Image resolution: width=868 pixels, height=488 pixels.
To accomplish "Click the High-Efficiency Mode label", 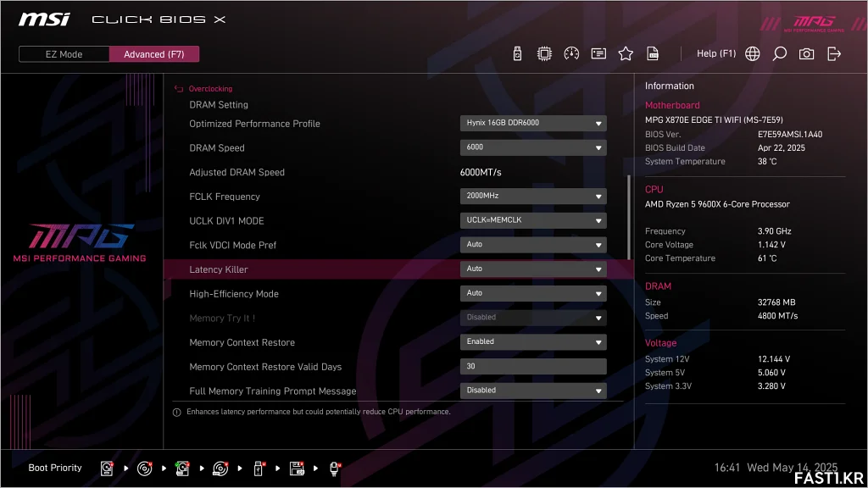I will click(234, 294).
